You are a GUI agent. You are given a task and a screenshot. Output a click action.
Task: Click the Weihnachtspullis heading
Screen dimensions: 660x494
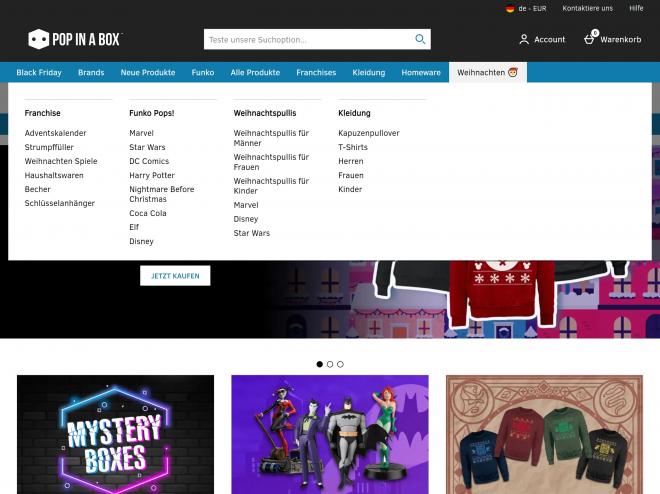point(265,113)
